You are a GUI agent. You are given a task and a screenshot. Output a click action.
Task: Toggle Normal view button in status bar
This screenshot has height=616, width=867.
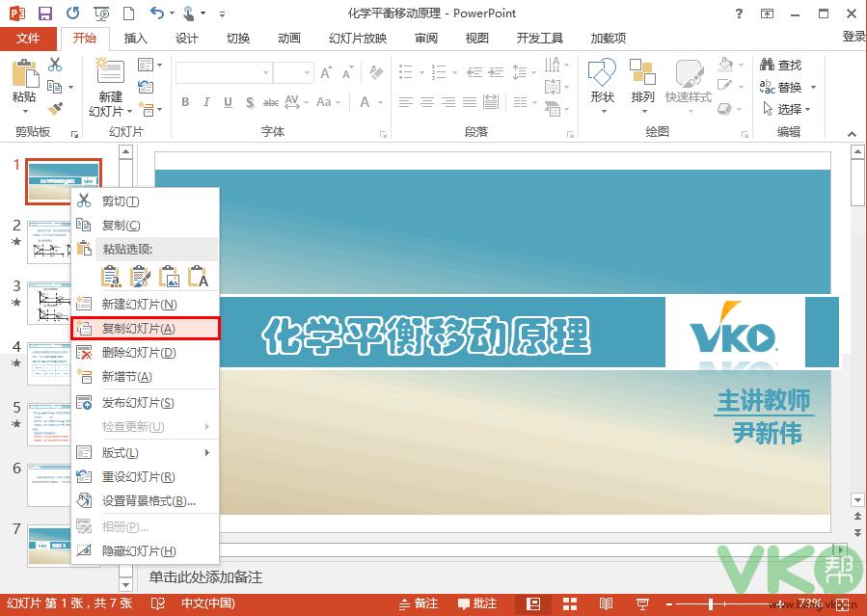533,603
